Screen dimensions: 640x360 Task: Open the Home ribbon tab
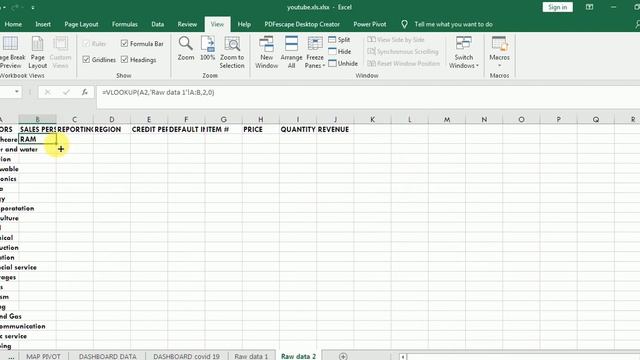point(13,24)
